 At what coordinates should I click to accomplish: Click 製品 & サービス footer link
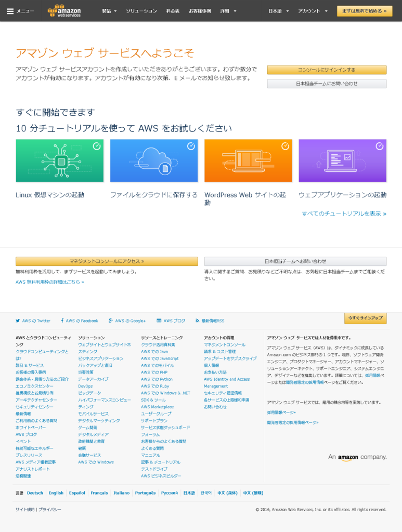30,365
